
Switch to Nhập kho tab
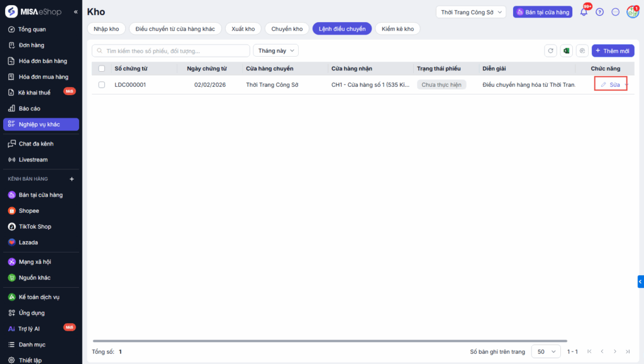106,29
